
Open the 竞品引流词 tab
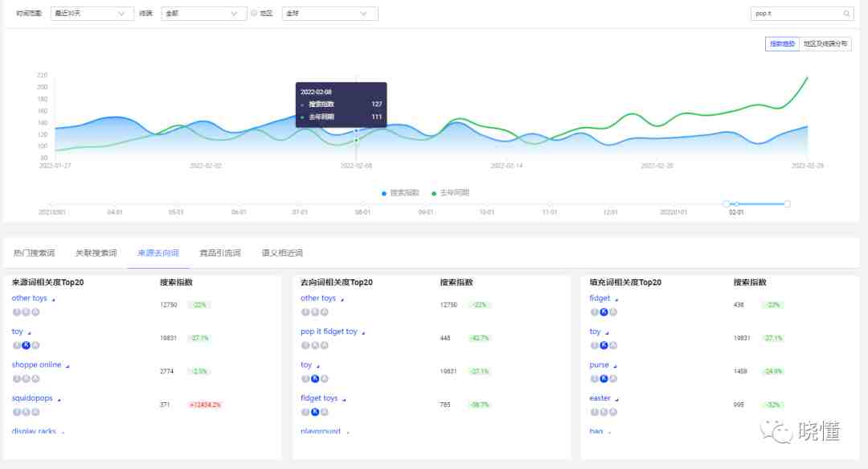pyautogui.click(x=219, y=253)
